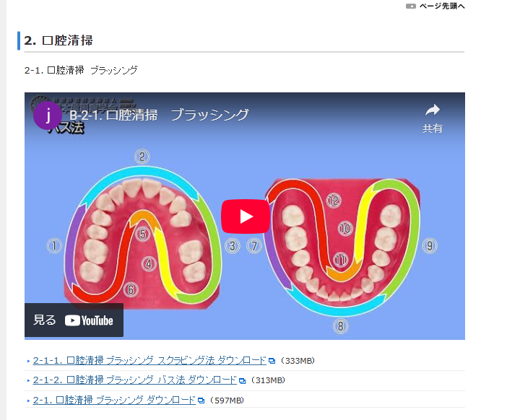Screen dimensions: 507x420
Task: Select the '2-1. 口腔清掃 ブラッシング' subtitle text
Action: click(81, 70)
